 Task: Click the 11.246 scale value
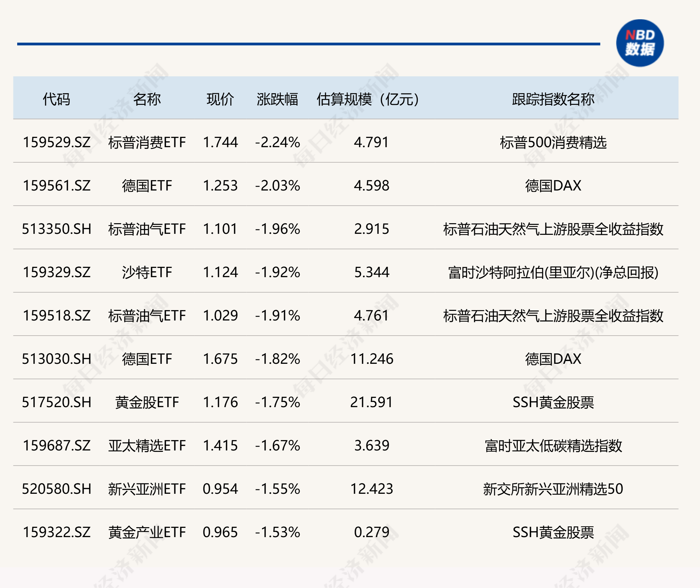(x=371, y=359)
